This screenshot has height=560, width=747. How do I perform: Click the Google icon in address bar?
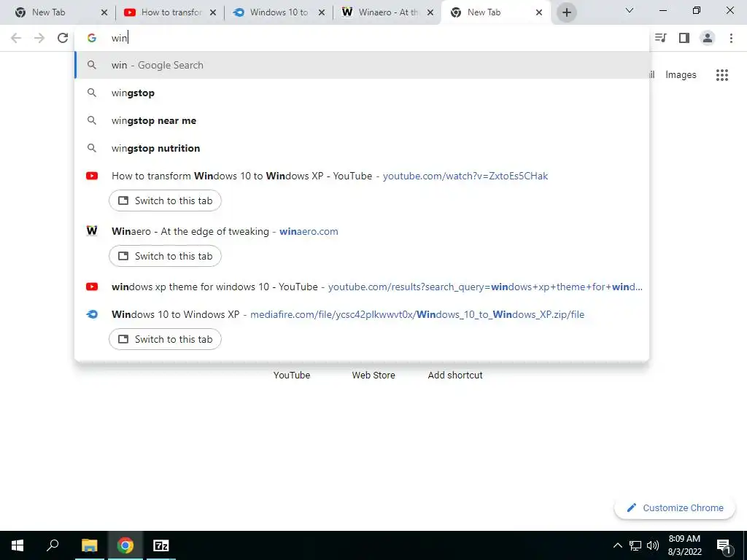92,38
